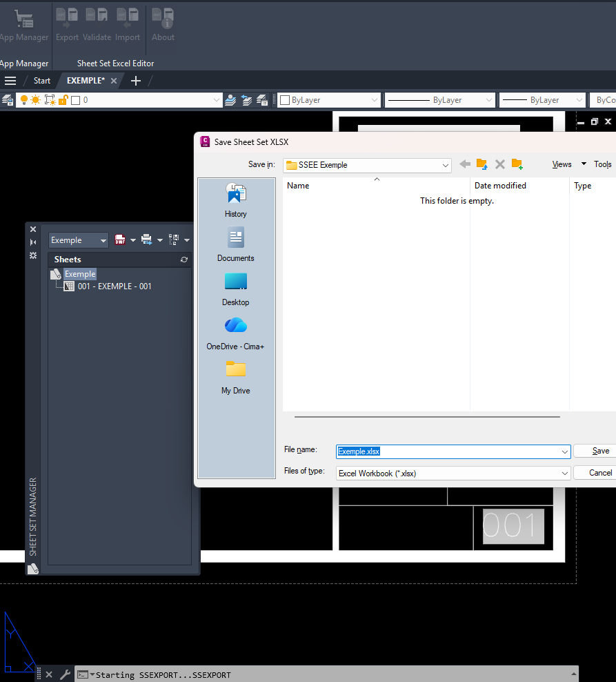
Task: Open My Drive folder location
Action: tap(236, 377)
